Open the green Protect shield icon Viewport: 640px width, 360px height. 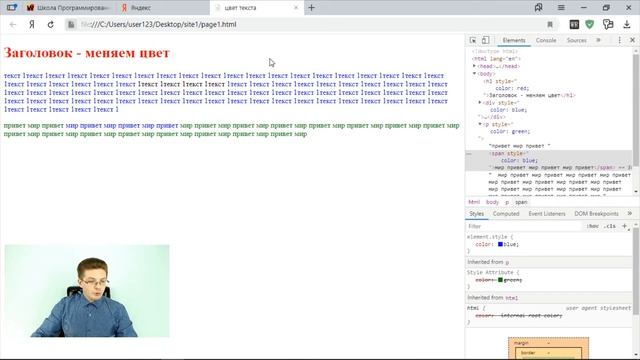click(589, 24)
